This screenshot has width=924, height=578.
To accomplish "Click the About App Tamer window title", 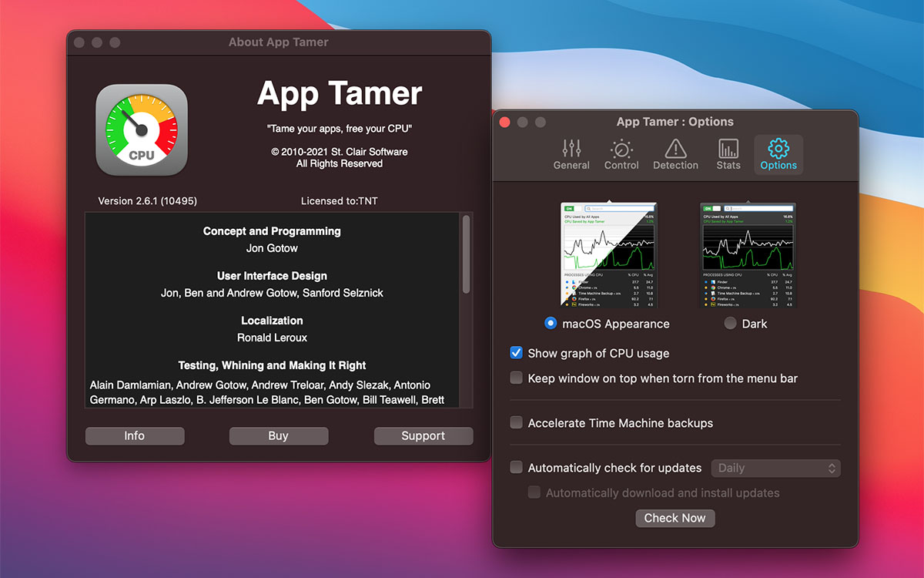I will point(279,42).
